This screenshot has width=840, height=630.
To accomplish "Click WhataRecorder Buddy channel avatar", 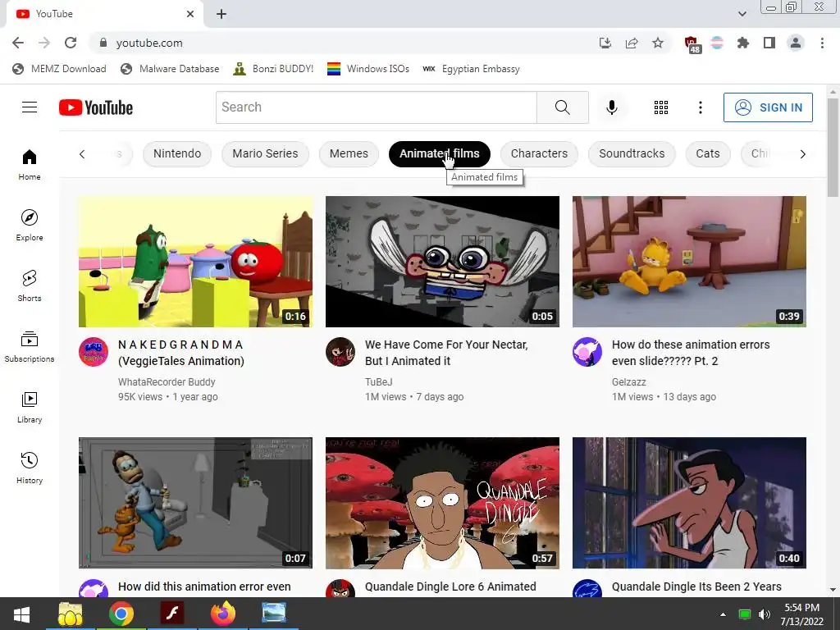I will (x=94, y=352).
